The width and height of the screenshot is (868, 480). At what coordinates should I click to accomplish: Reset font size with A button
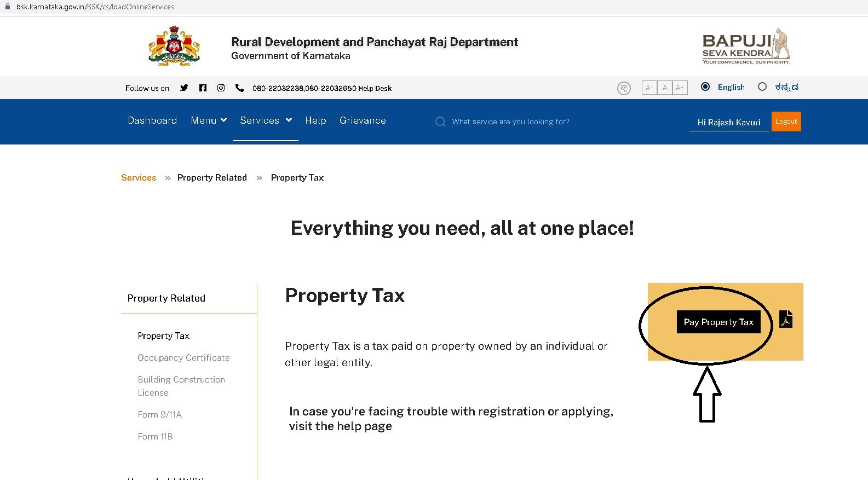point(665,88)
